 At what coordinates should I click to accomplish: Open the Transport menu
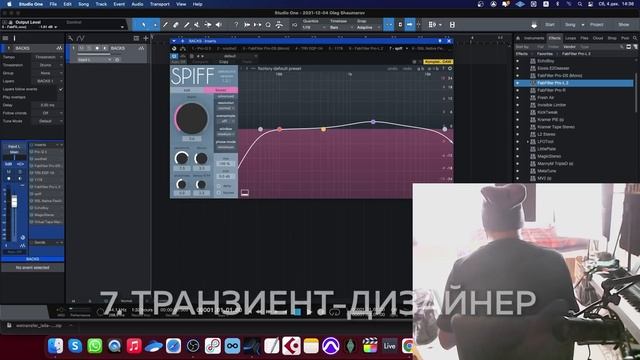[160, 4]
